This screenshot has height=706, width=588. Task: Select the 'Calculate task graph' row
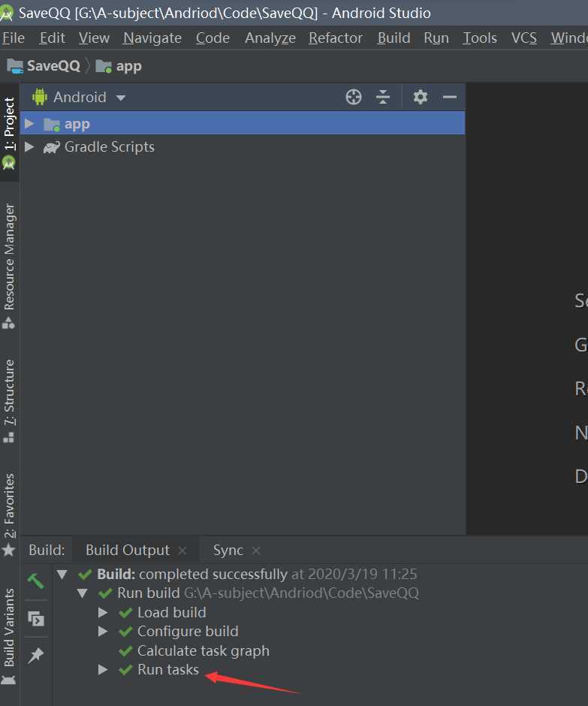click(204, 650)
